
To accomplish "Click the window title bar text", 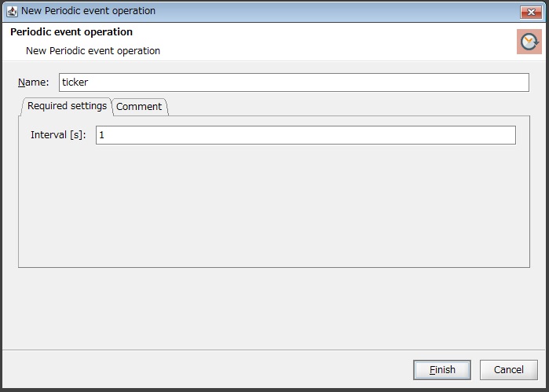I will (88, 11).
